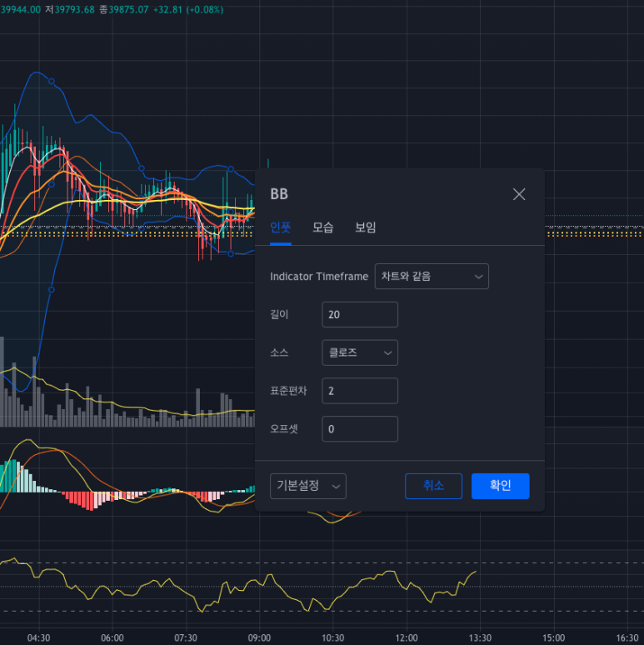Click the 10:30 time axis label

coord(333,638)
